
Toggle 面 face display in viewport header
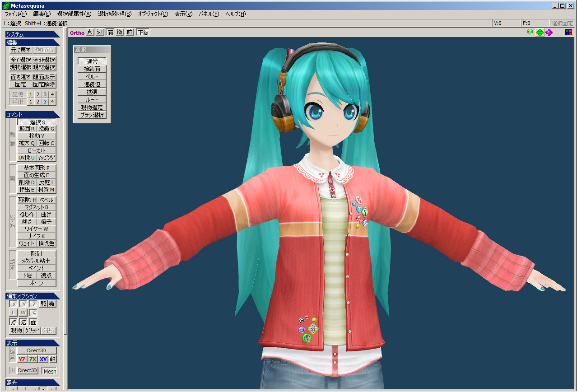click(110, 32)
